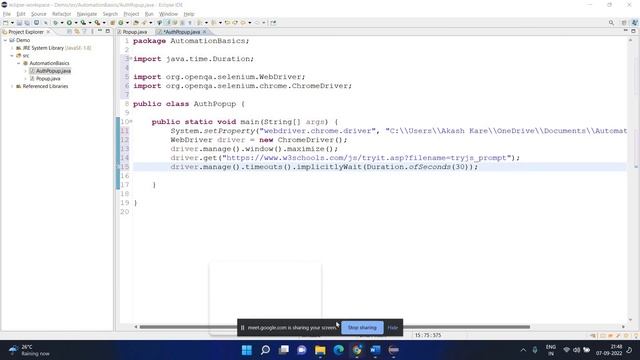This screenshot has width=640, height=360.
Task: Select AutomationBasics package in tree
Action: [49, 63]
